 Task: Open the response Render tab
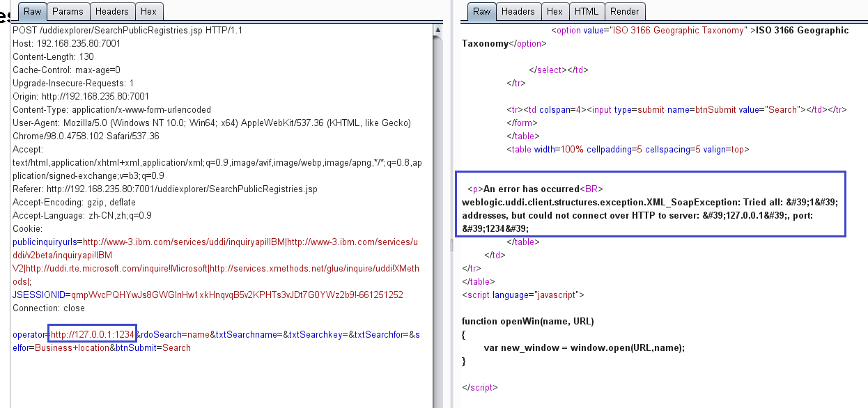(x=625, y=11)
